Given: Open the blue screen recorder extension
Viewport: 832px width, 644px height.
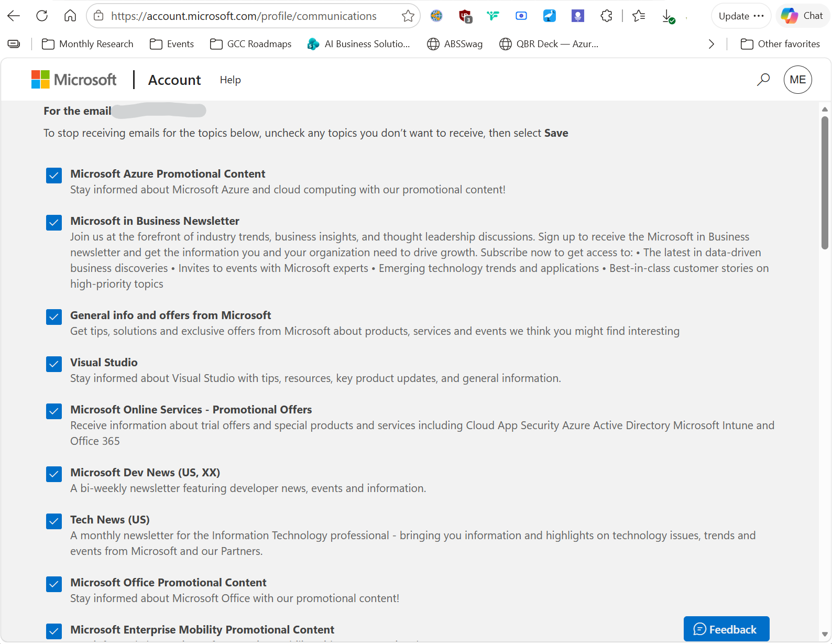Looking at the screenshot, I should click(521, 16).
